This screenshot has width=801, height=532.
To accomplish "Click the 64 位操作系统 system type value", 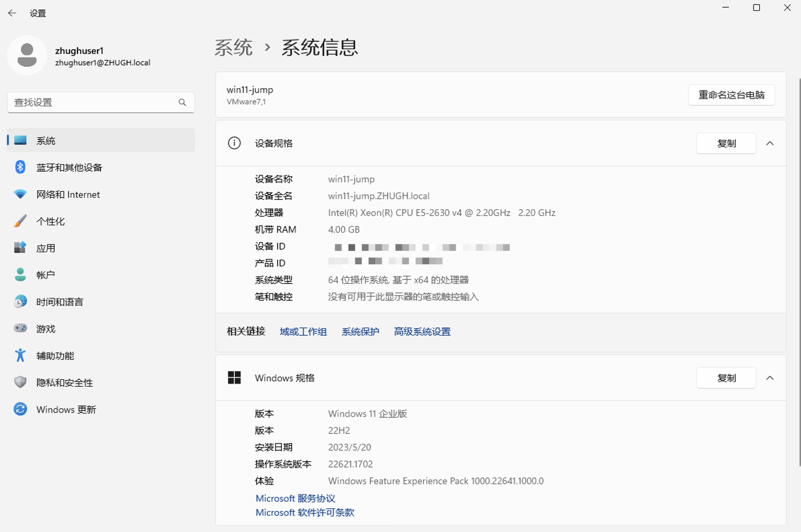I will tap(398, 279).
